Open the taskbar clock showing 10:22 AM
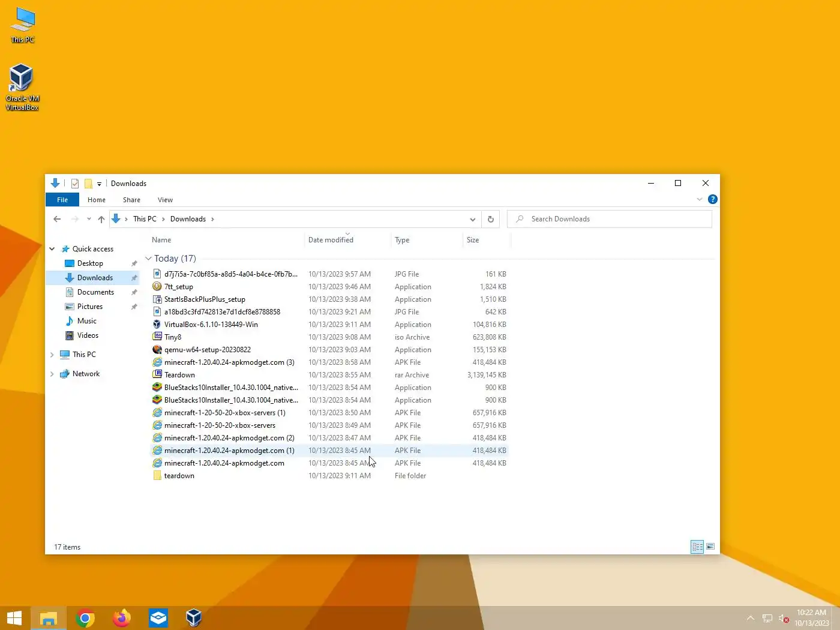This screenshot has height=630, width=840. coord(812,618)
